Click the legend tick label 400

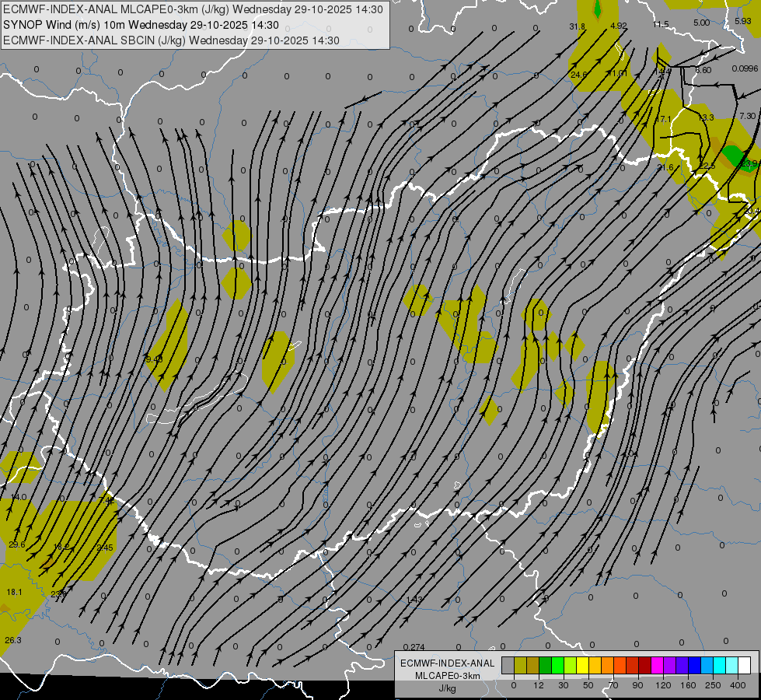[738, 685]
